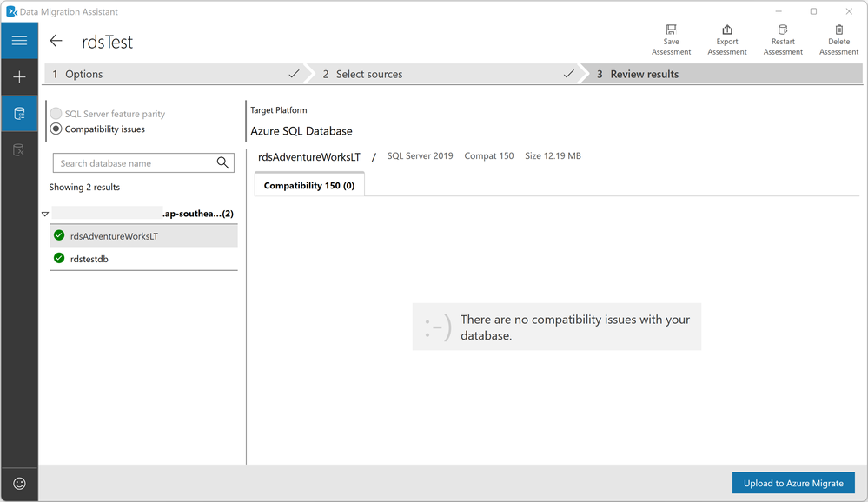Click green check icon beside rdsAdventureWorksLT

click(59, 235)
